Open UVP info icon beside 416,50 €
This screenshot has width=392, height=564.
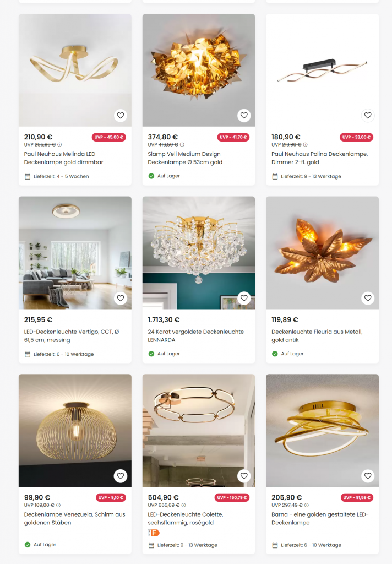point(182,145)
